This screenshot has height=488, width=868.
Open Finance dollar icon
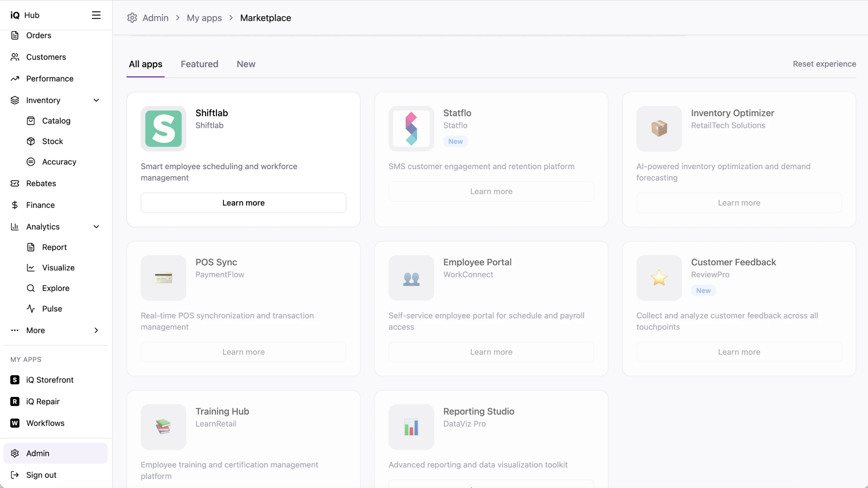(x=15, y=205)
